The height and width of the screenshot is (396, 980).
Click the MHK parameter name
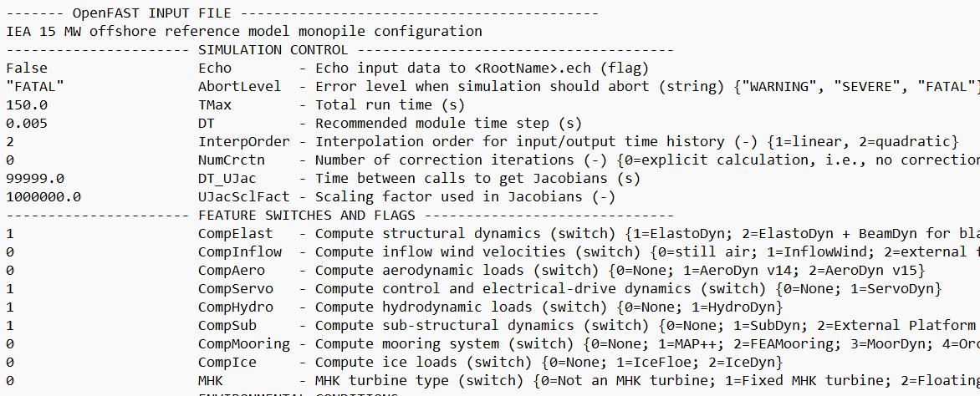click(211, 380)
